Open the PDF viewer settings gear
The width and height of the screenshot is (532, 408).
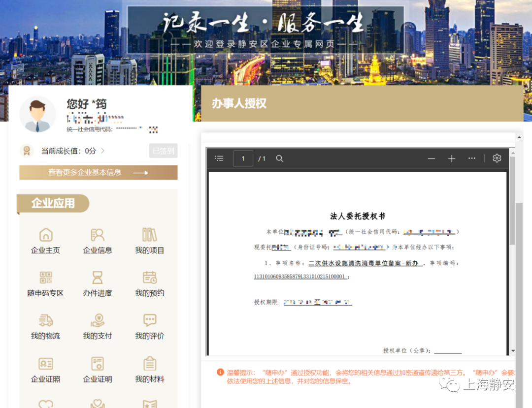pos(497,158)
